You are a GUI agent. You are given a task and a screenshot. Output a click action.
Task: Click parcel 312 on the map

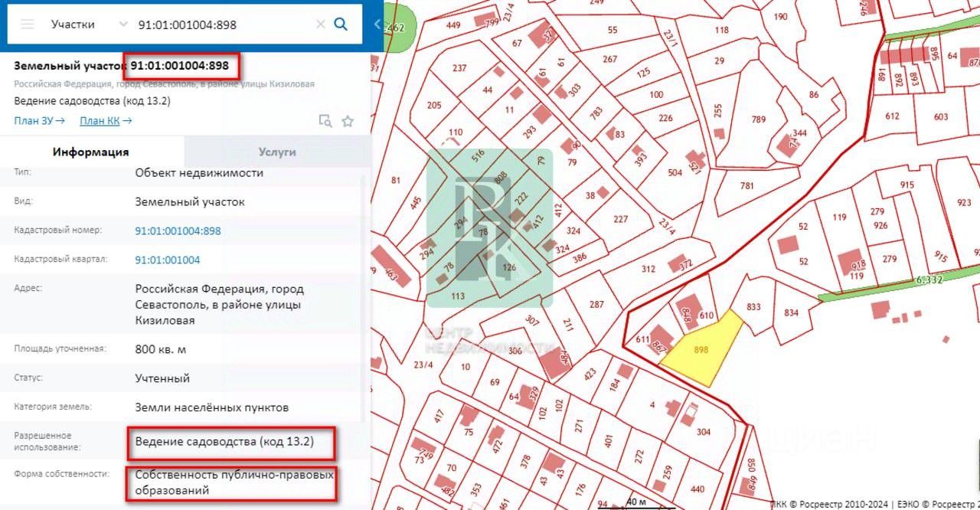tap(648, 269)
